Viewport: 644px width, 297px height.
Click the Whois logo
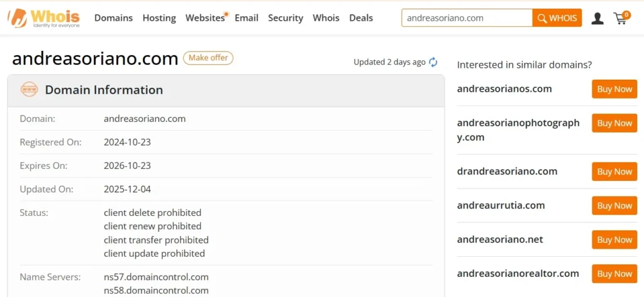43,18
